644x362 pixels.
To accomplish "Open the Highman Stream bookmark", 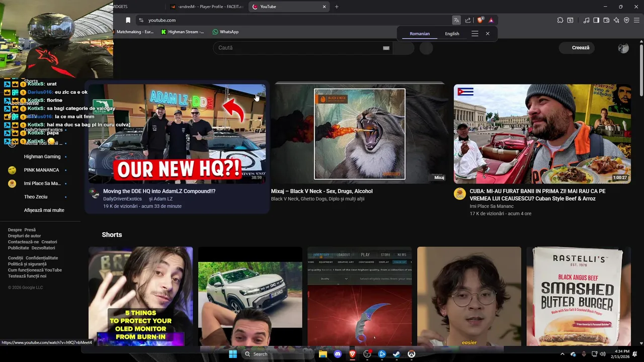I will tap(183, 32).
